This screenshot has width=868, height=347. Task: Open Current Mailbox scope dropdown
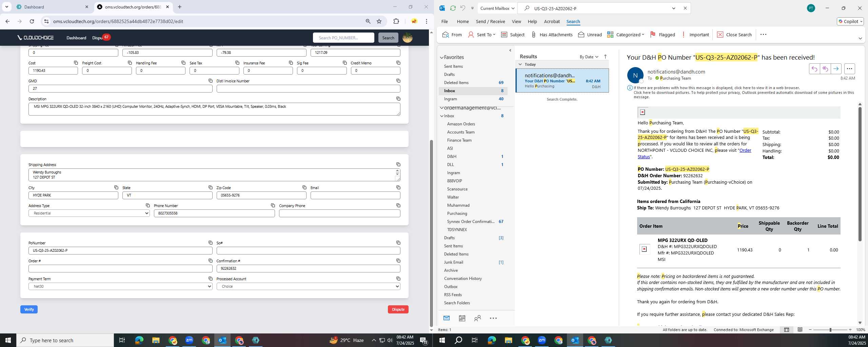497,8
